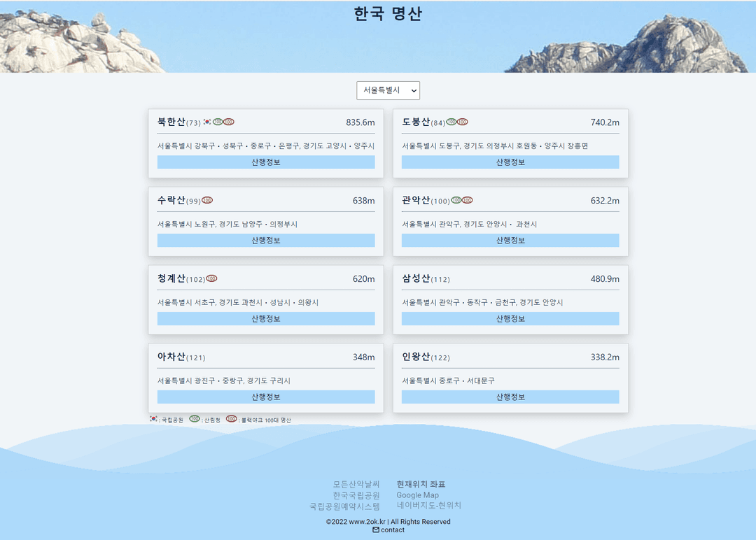Click the envelope icon next to contact
This screenshot has height=540, width=756.
click(376, 530)
